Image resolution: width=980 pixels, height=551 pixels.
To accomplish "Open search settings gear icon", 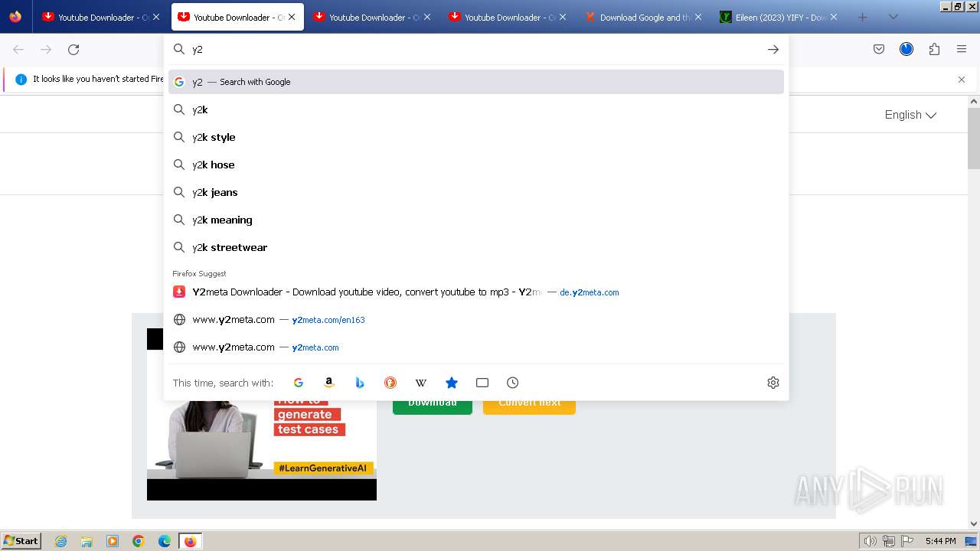I will point(773,383).
